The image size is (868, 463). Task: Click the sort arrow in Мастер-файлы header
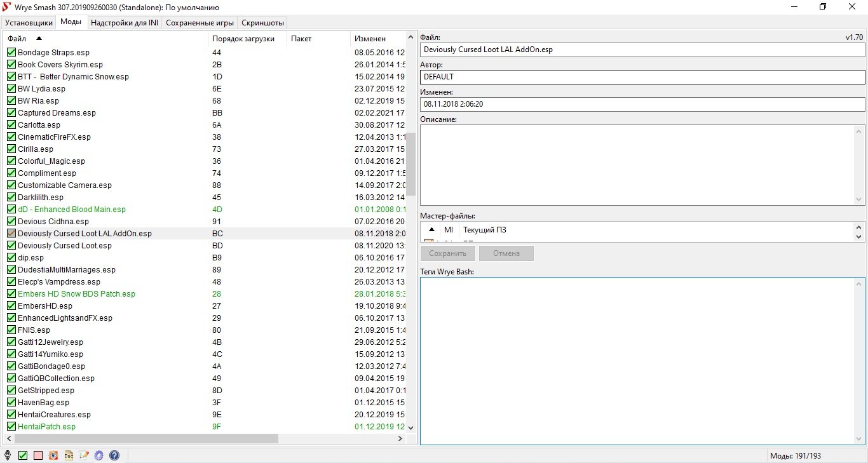pos(431,229)
